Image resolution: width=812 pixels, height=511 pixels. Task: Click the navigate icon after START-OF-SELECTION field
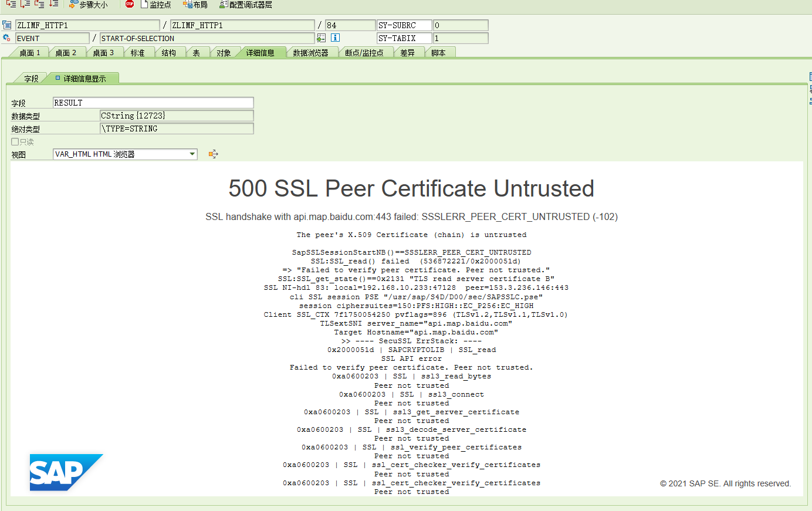click(x=321, y=38)
